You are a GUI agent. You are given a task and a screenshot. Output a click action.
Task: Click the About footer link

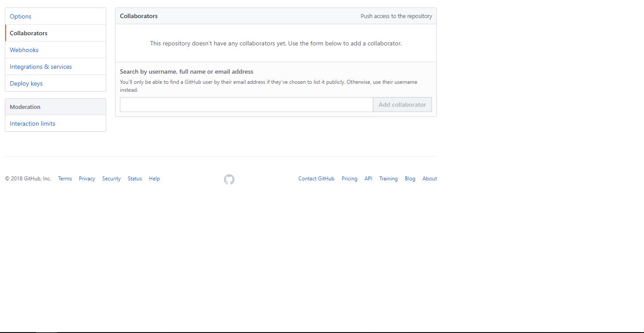coord(429,179)
